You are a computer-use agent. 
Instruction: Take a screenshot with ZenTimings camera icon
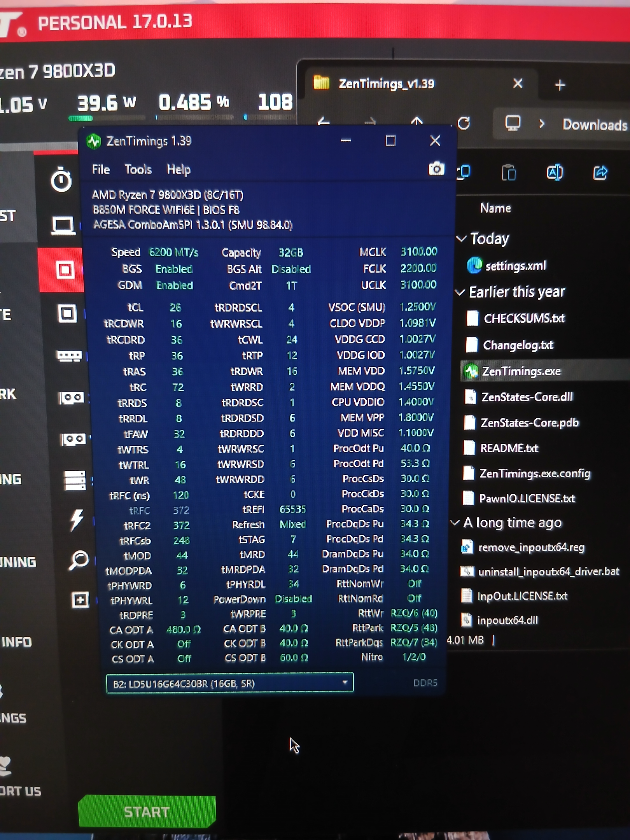coord(436,169)
